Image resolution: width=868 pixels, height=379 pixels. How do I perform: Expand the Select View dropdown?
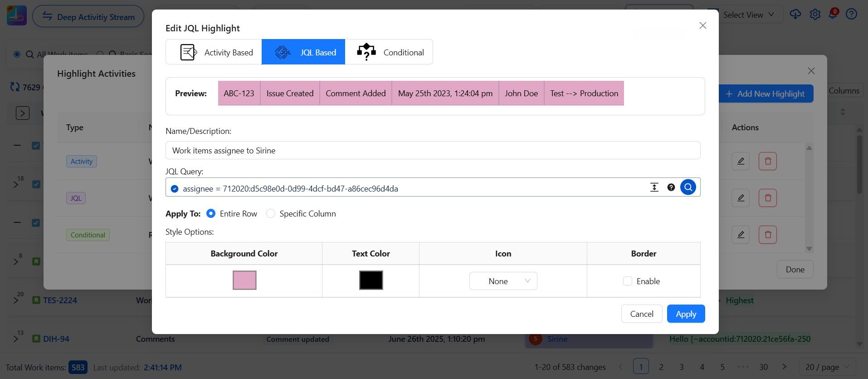[748, 15]
